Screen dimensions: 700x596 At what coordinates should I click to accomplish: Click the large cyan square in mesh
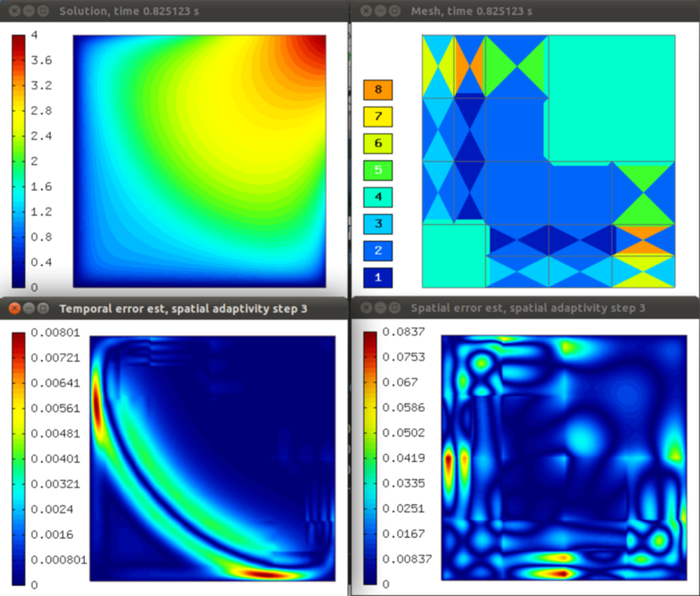pyautogui.click(x=611, y=98)
